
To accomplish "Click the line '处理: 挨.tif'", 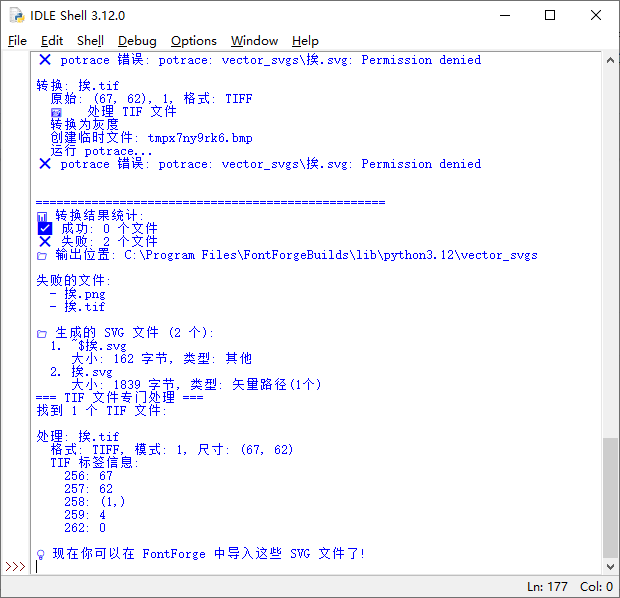I will [x=78, y=436].
